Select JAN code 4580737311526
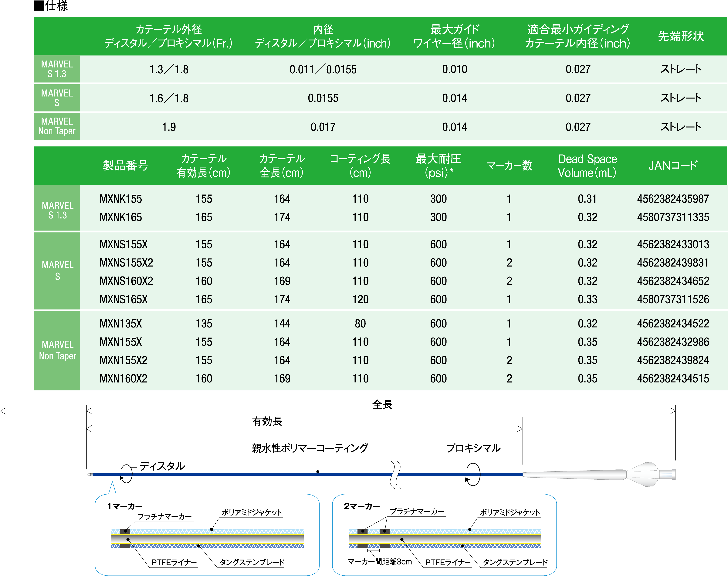Image resolution: width=728 pixels, height=576 pixels. click(673, 299)
